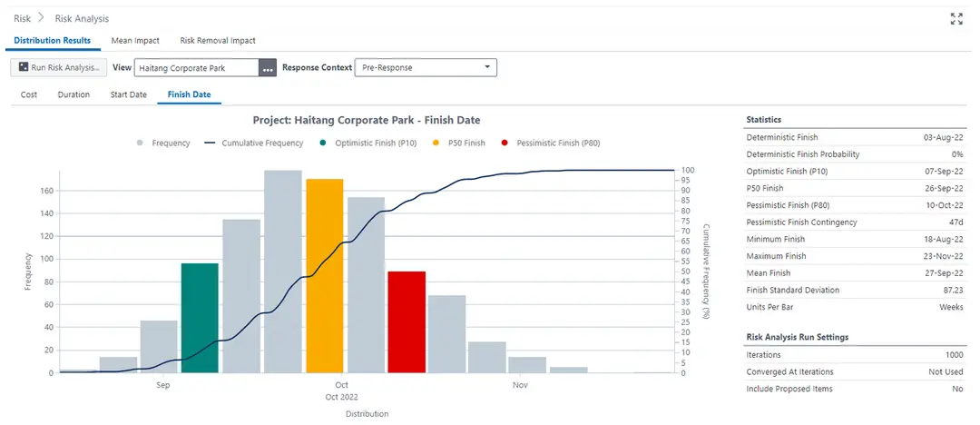Screen dimensions: 980x425
Task: Click the red Pessimistic Finish histogram bar
Action: pyautogui.click(x=407, y=322)
